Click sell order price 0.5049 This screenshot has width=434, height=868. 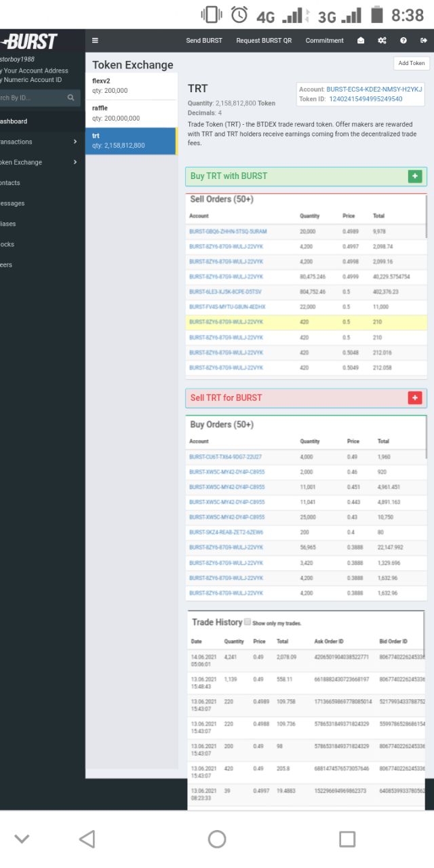[350, 368]
